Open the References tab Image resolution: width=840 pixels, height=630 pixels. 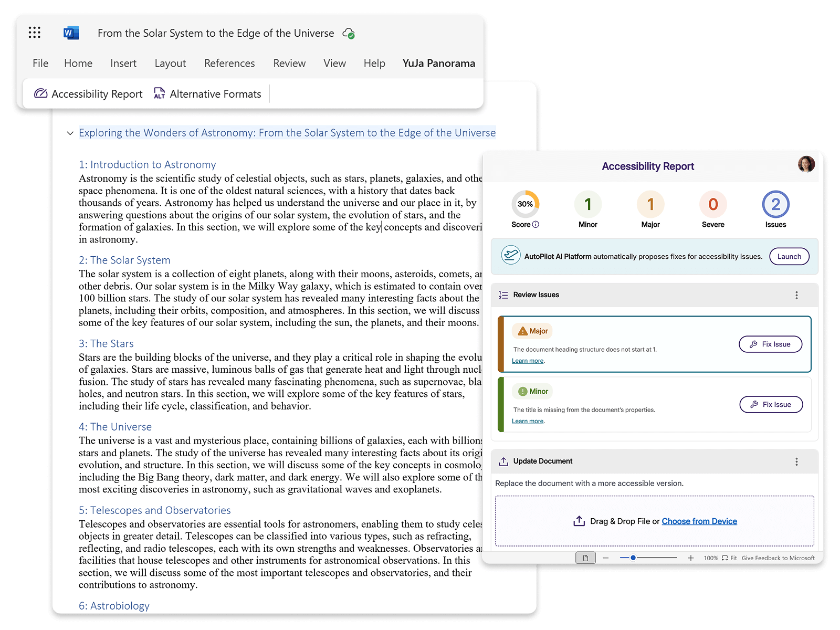click(229, 64)
